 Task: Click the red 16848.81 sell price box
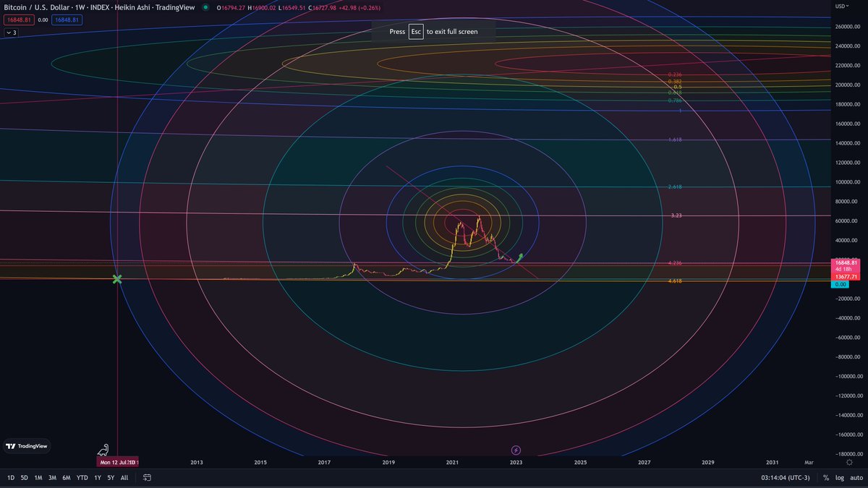pos(18,20)
